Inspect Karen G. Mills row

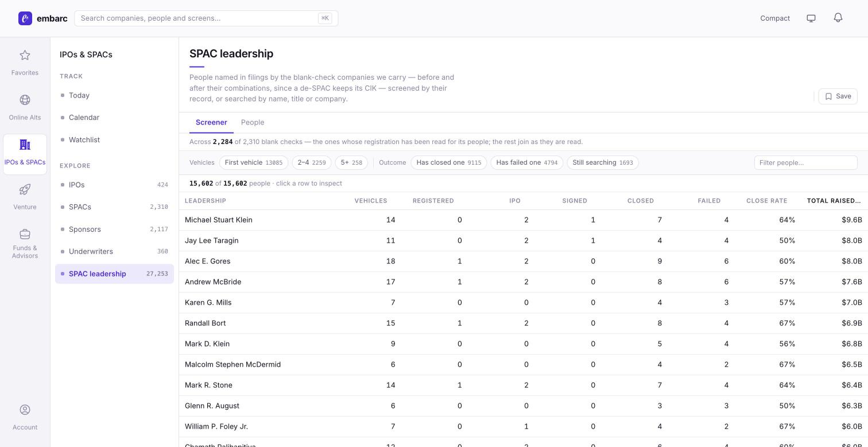coord(524,303)
